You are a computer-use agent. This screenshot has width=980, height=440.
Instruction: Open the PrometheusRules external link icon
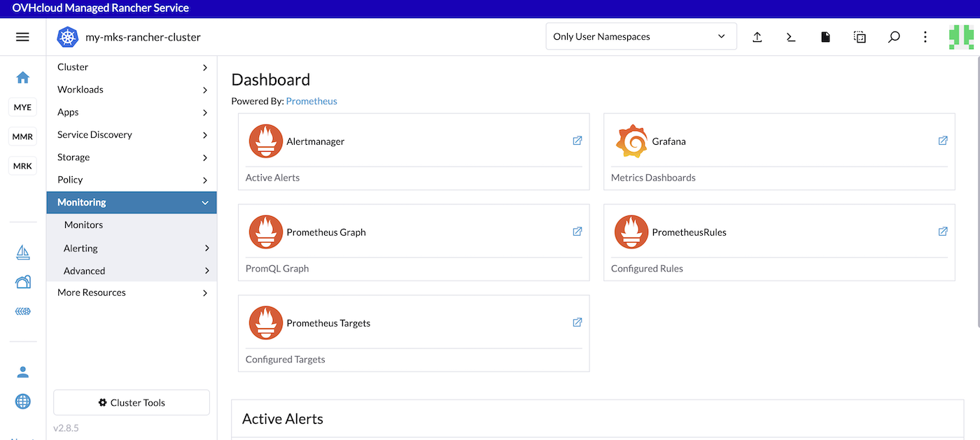click(943, 231)
